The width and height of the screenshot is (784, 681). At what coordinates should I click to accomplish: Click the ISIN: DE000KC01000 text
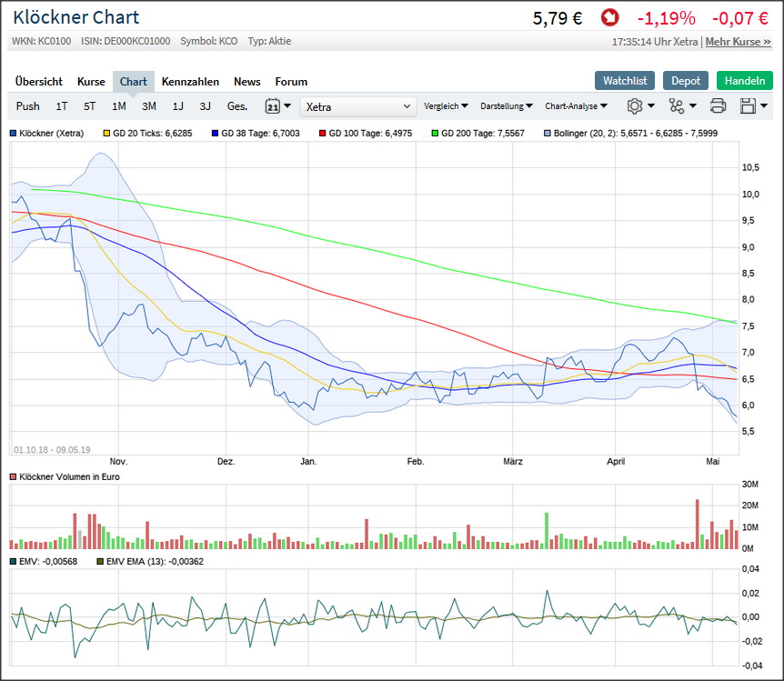(x=126, y=41)
